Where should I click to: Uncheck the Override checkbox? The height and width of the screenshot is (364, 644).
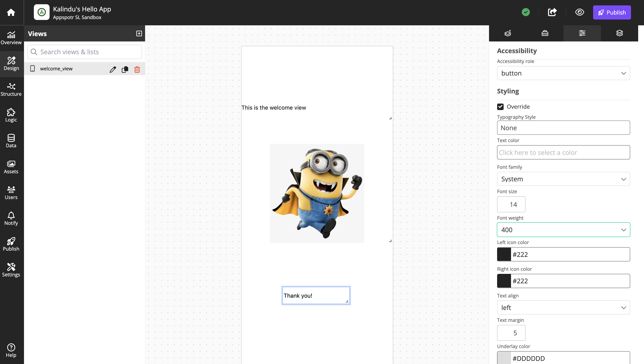pos(500,107)
